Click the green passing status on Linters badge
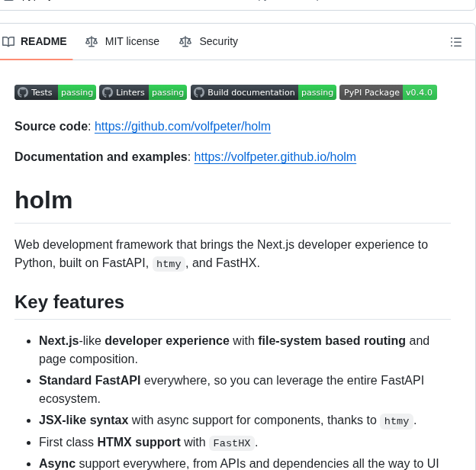 (x=168, y=92)
